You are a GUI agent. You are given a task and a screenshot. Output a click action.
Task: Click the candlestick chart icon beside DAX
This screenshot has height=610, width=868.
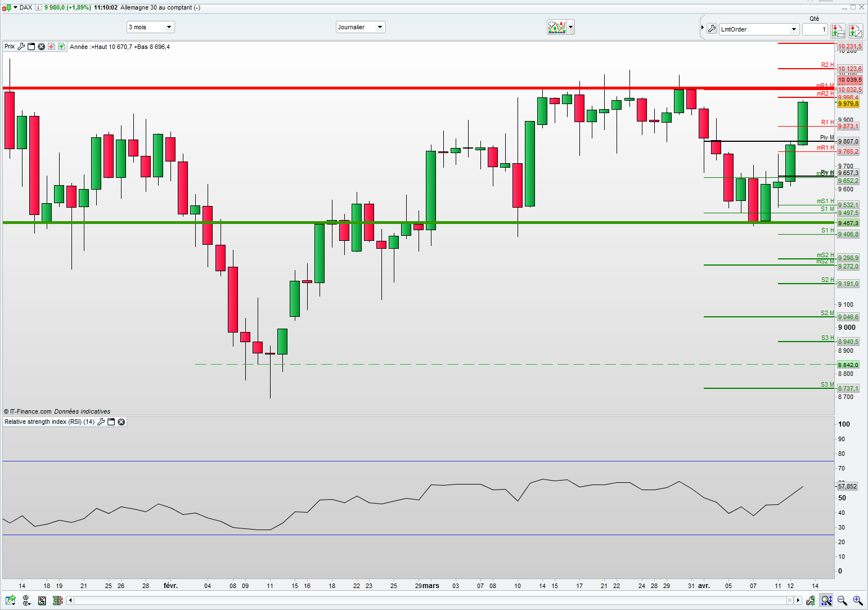click(x=6, y=7)
